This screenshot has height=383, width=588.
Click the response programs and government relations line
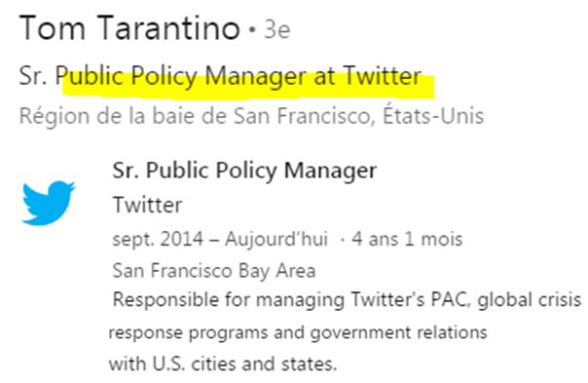pyautogui.click(x=298, y=332)
